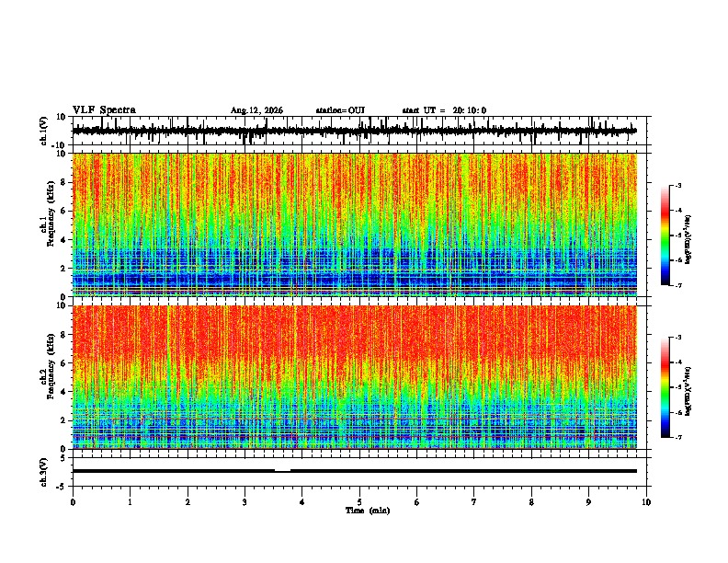Select the date text "Aug.12, 2026"
Image resolution: width=728 pixels, height=563 pixels.
point(256,110)
